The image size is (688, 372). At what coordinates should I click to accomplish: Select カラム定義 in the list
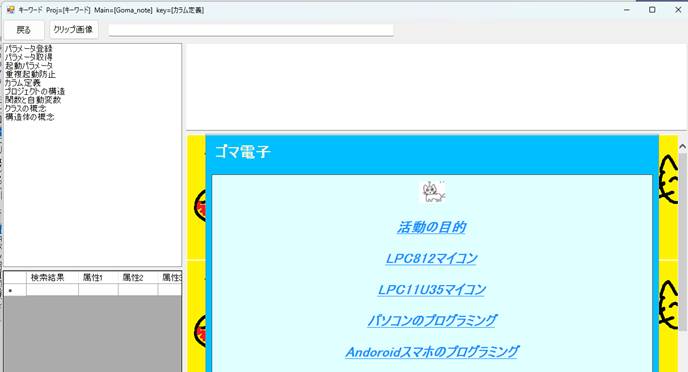pos(23,82)
